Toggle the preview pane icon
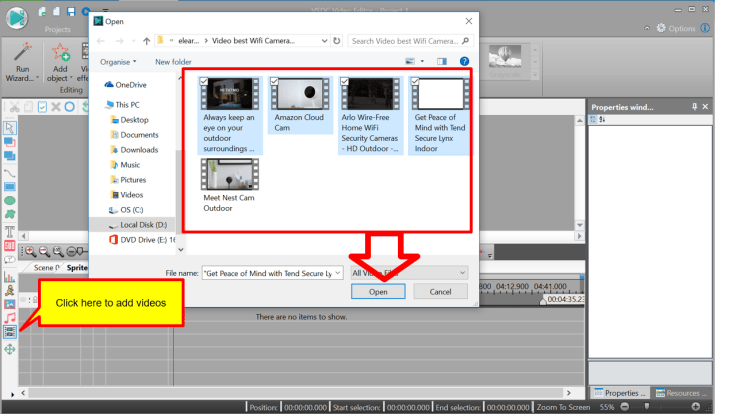This screenshot has width=736, height=414. [x=442, y=61]
